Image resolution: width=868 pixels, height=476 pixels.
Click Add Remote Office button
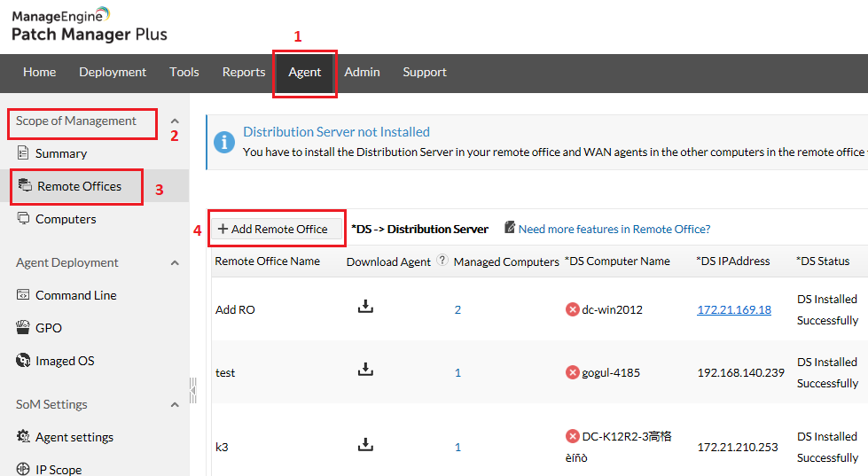tap(277, 229)
